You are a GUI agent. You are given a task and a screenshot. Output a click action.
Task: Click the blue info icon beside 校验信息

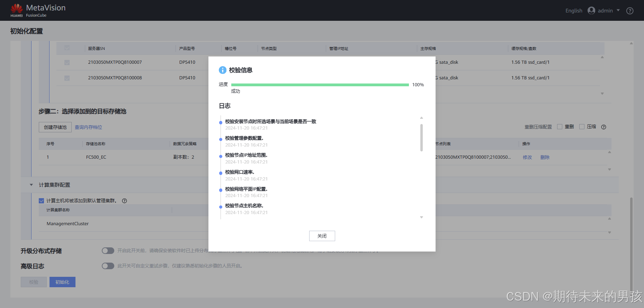click(x=222, y=70)
